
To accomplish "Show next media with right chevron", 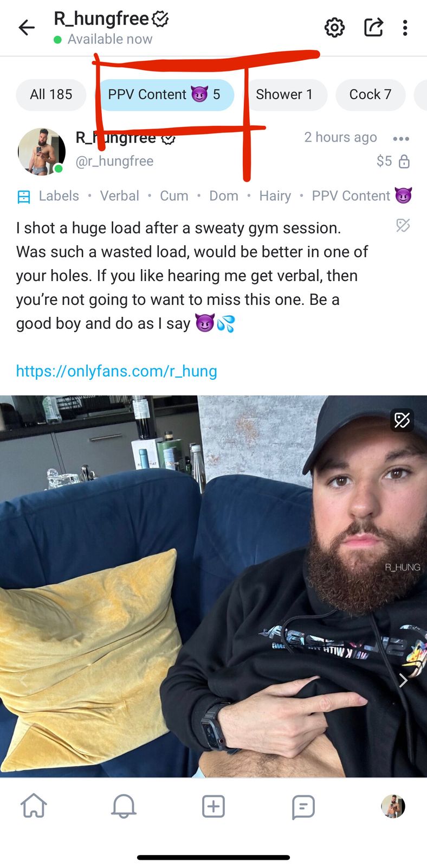I will coord(403,680).
